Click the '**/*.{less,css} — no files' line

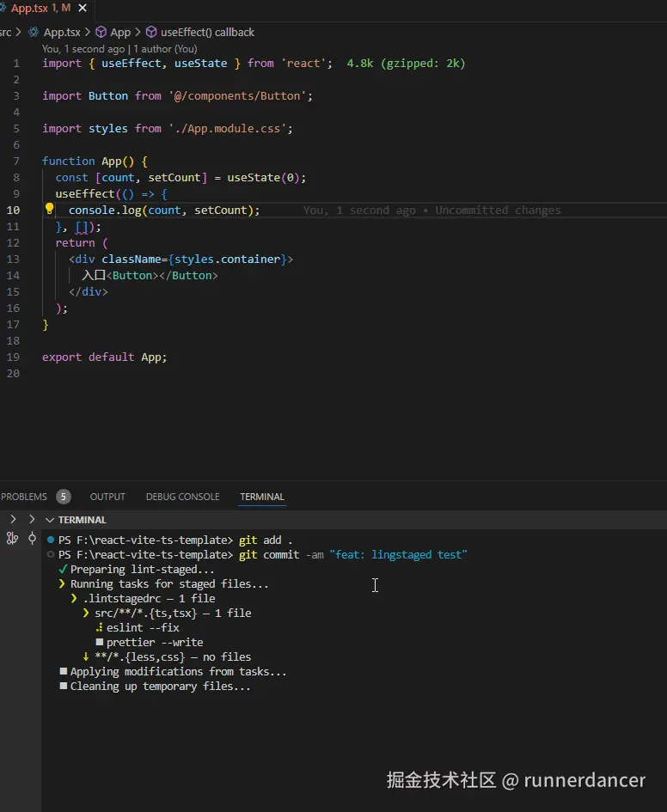(x=173, y=656)
